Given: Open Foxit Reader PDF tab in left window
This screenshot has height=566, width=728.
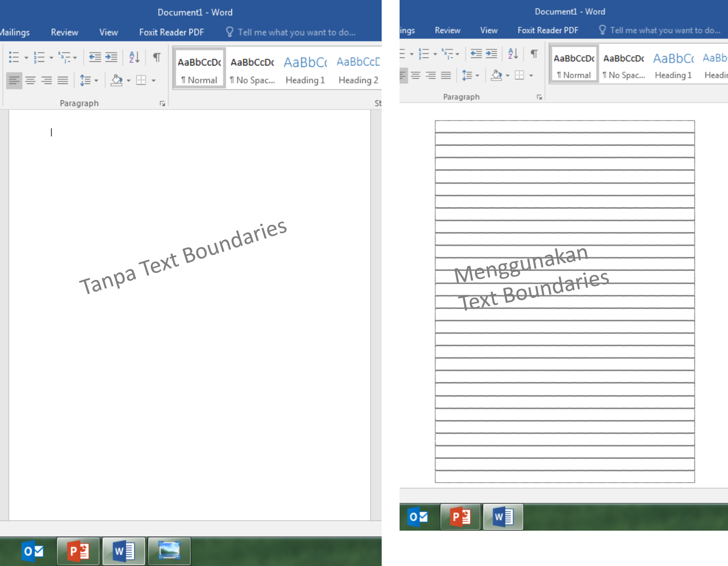Looking at the screenshot, I should pyautogui.click(x=172, y=32).
